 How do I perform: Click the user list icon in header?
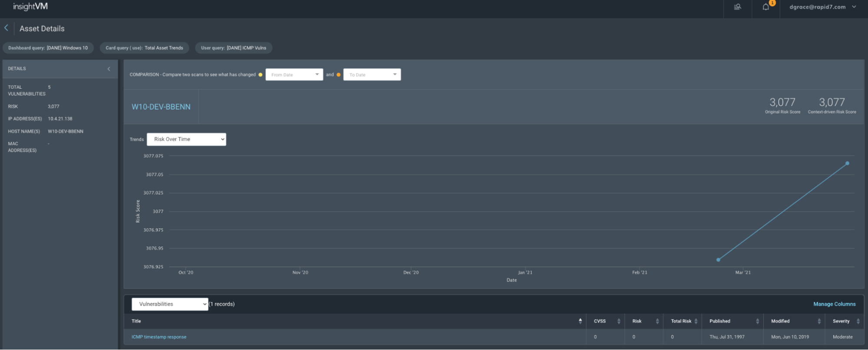(x=737, y=7)
